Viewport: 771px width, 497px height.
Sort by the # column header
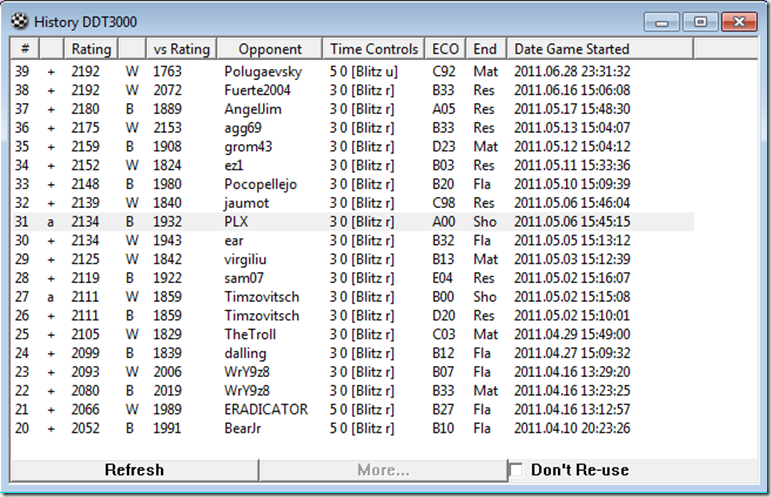click(x=25, y=49)
